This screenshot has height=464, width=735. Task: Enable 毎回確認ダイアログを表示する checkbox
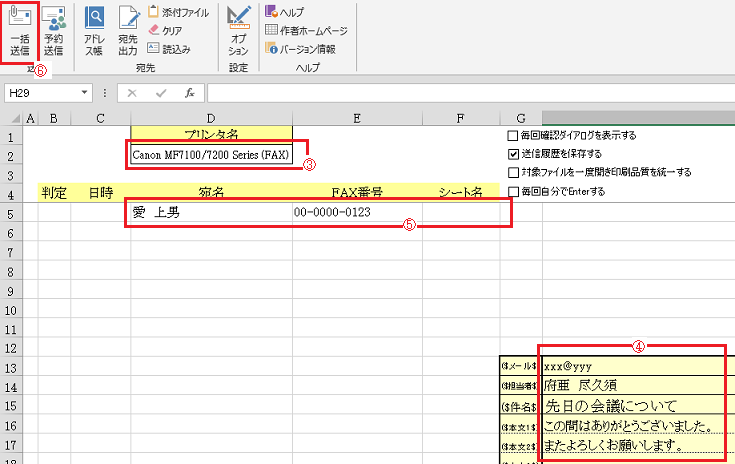click(513, 136)
